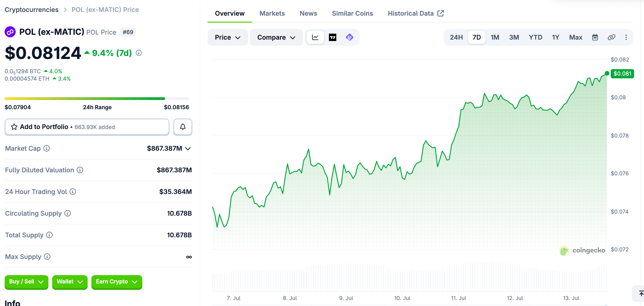Copy chart link via chain icon
Viewport: 644px width, 306px height.
pyautogui.click(x=611, y=37)
